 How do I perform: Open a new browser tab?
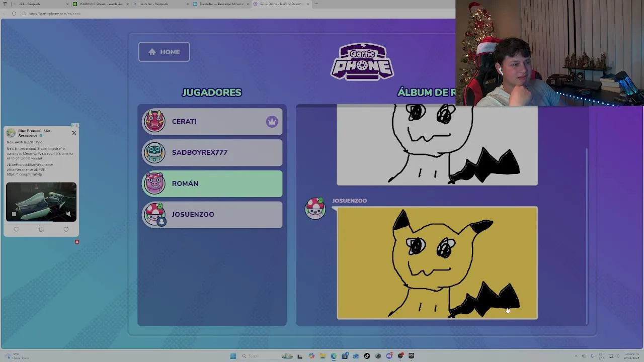(x=316, y=4)
